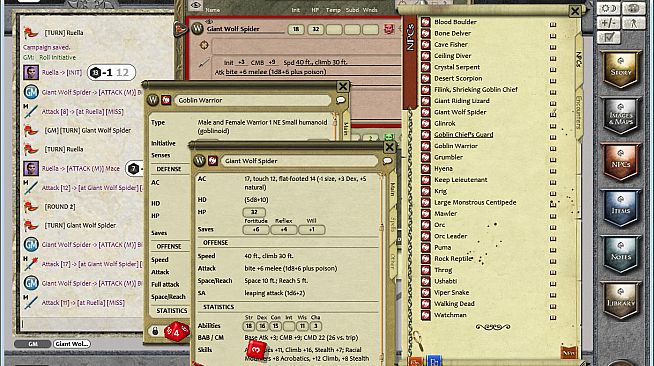The width and height of the screenshot is (654, 366).
Task: Click the Crystal Serpent list entry
Action: pyautogui.click(x=457, y=67)
